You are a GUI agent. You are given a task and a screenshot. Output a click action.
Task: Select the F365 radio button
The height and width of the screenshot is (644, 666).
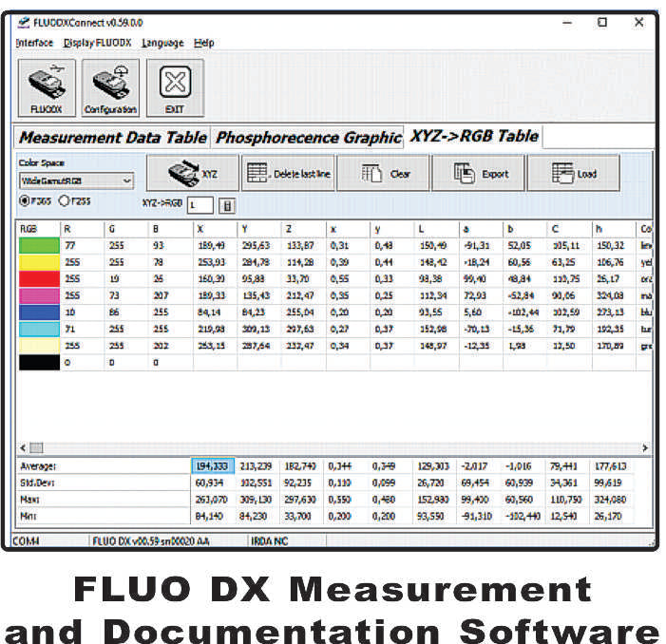click(x=25, y=200)
